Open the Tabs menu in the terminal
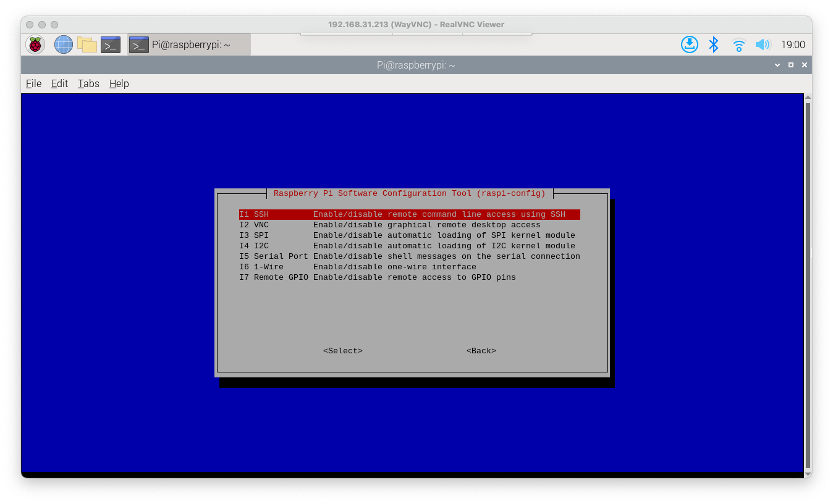The width and height of the screenshot is (833, 504). [x=88, y=83]
